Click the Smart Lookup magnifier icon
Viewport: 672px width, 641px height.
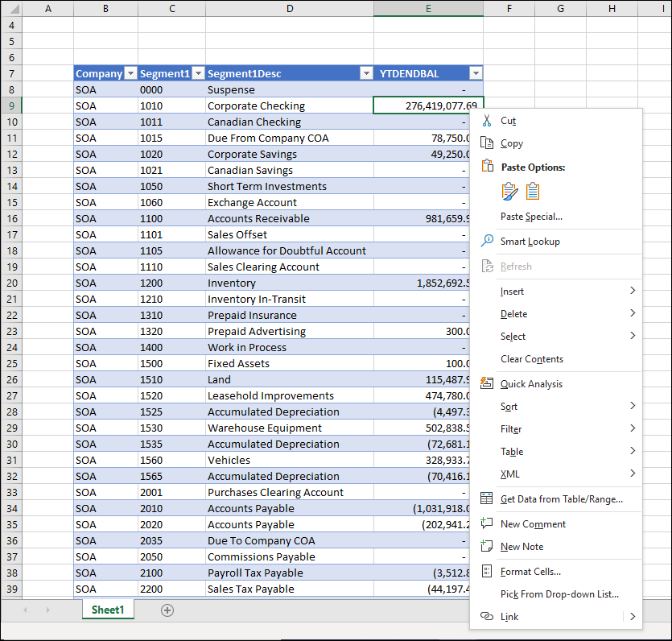point(487,241)
